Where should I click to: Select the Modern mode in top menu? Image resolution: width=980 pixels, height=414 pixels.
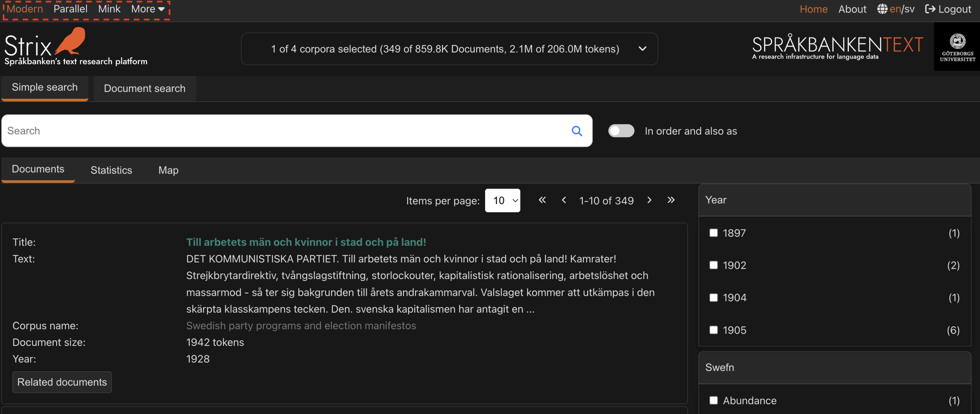click(x=25, y=9)
